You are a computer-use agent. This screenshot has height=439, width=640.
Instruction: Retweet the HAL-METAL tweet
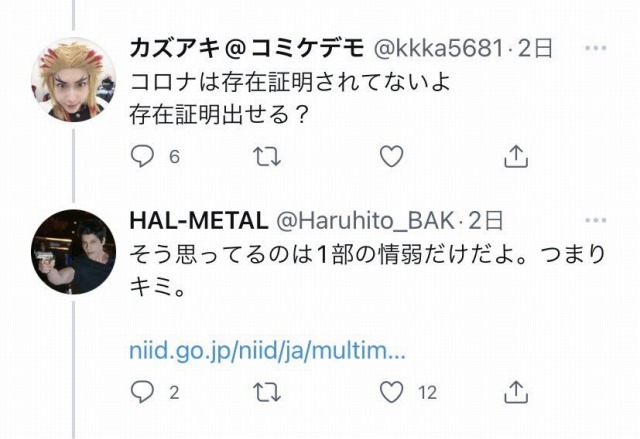click(x=267, y=392)
